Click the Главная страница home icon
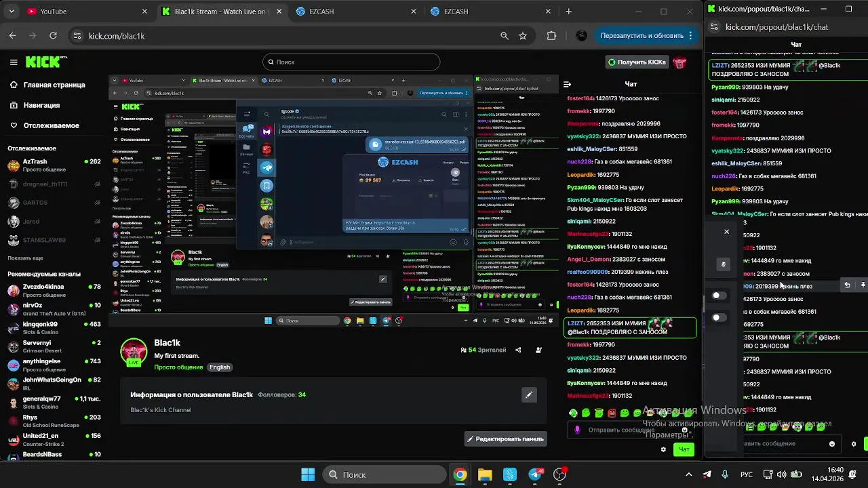Viewport: 868px width, 488px height. 14,85
